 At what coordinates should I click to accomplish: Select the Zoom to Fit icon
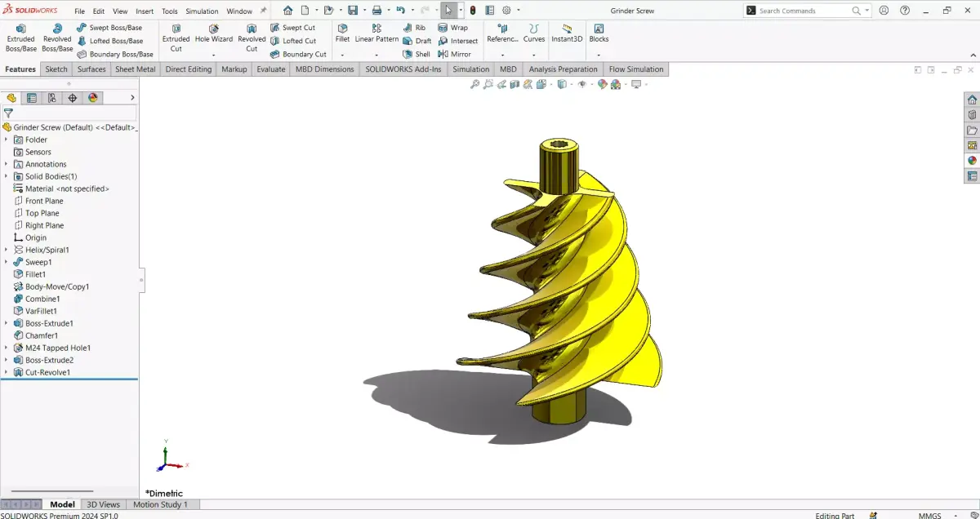pos(475,84)
